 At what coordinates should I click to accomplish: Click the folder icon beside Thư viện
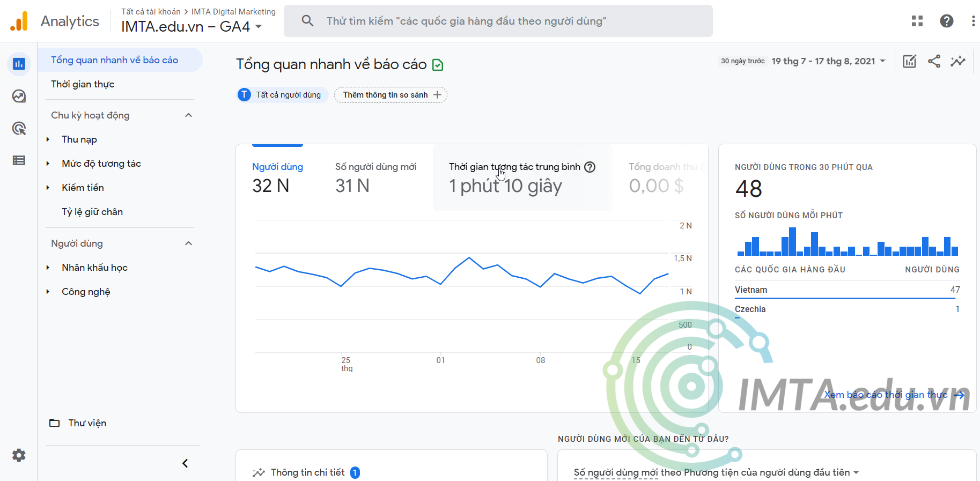(x=55, y=423)
